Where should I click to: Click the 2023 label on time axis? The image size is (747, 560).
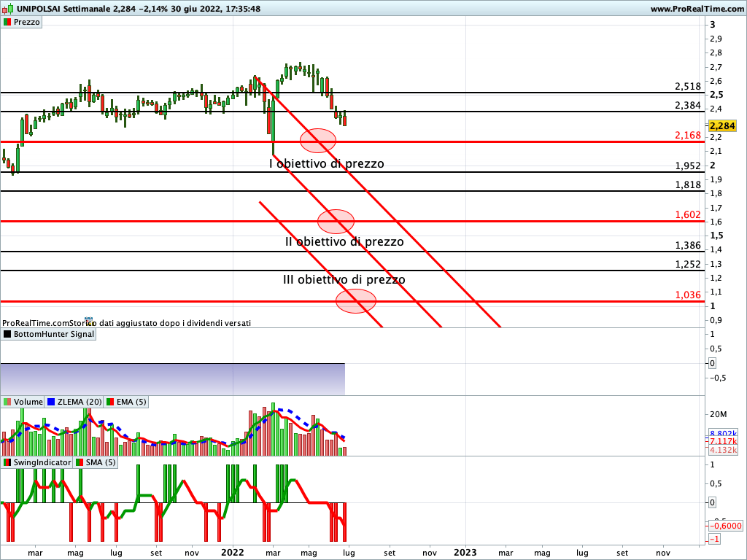click(465, 553)
